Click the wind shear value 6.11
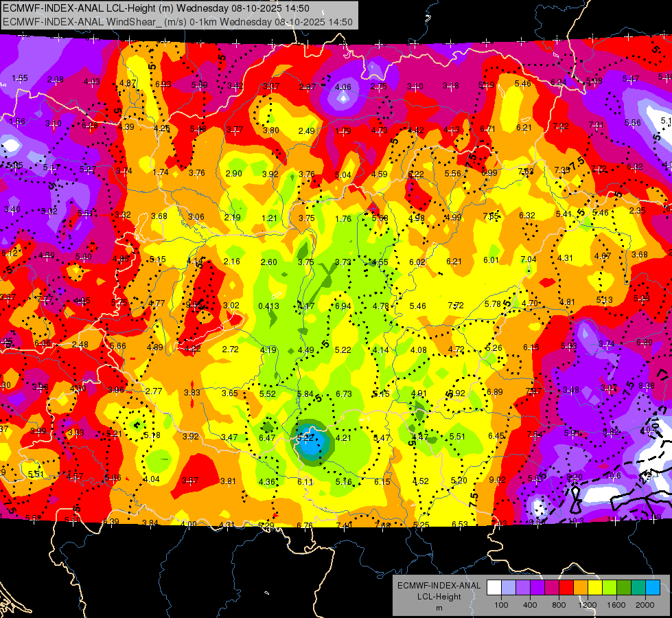Image resolution: width=672 pixels, height=618 pixels. click(x=305, y=482)
